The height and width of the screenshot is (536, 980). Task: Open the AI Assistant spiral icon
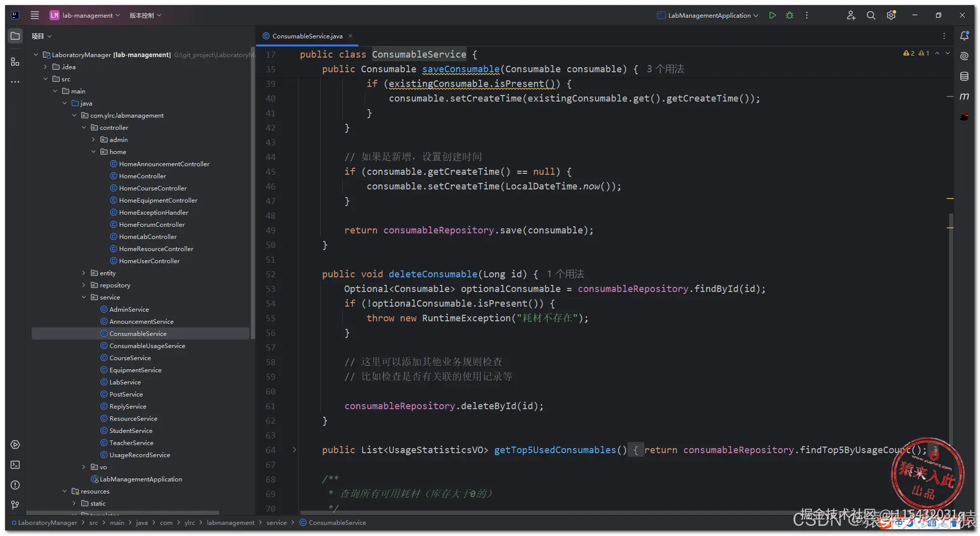pyautogui.click(x=964, y=56)
